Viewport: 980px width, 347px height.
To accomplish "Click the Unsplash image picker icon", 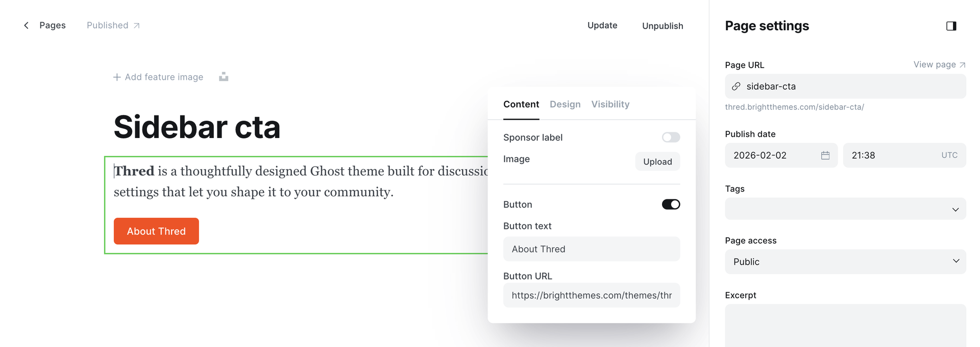I will pos(224,77).
